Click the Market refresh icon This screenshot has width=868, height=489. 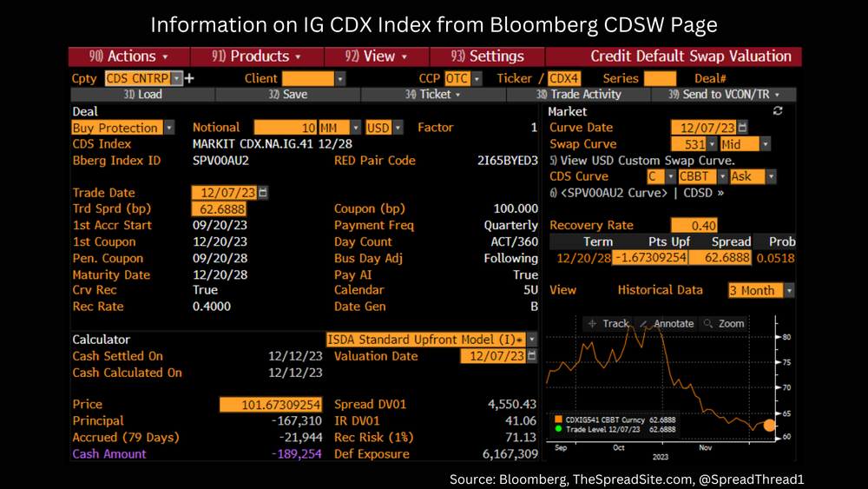(x=778, y=111)
